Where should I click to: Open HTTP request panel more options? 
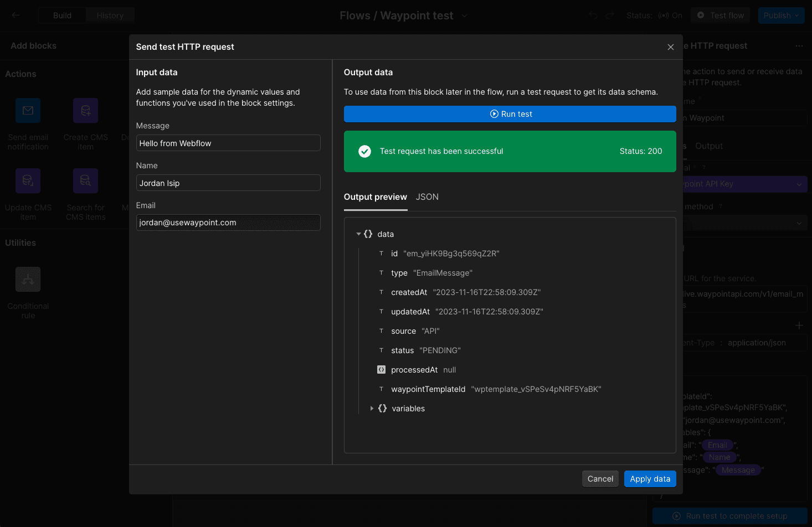[x=799, y=46]
